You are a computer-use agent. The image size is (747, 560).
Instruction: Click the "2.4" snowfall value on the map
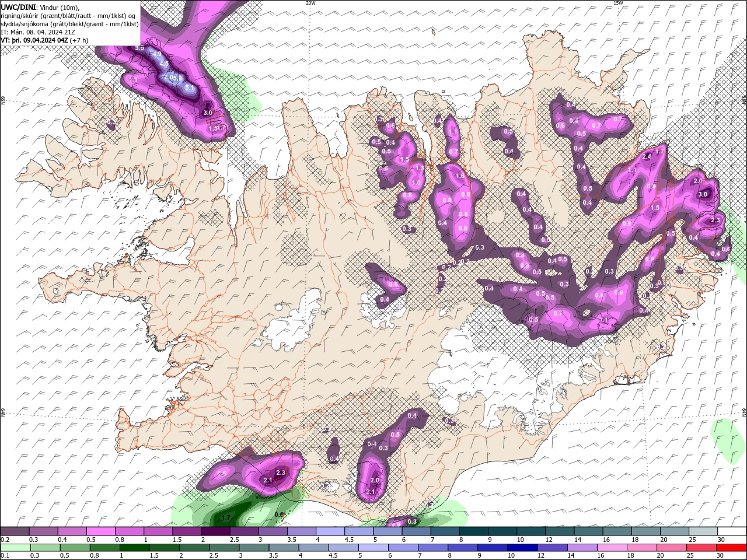(647, 157)
